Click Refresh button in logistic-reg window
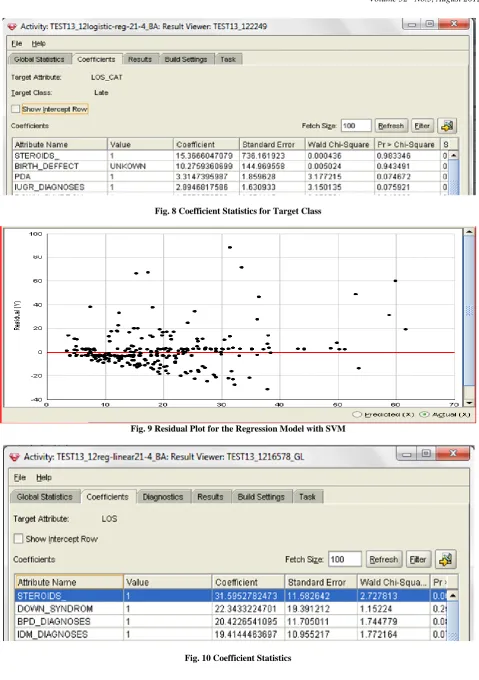 (391, 126)
